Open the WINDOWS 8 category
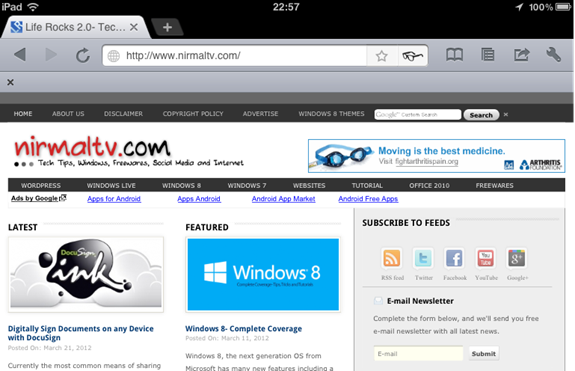The width and height of the screenshot is (575, 371). (x=182, y=186)
